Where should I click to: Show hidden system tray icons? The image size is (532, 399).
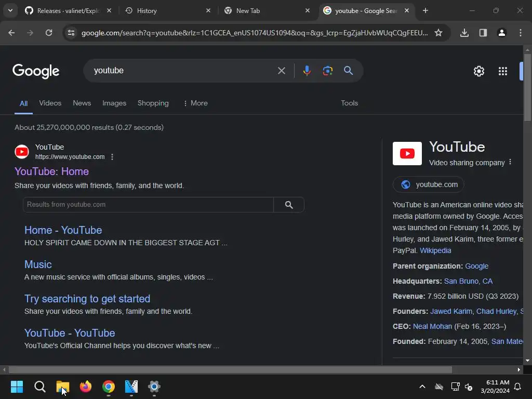(x=422, y=387)
